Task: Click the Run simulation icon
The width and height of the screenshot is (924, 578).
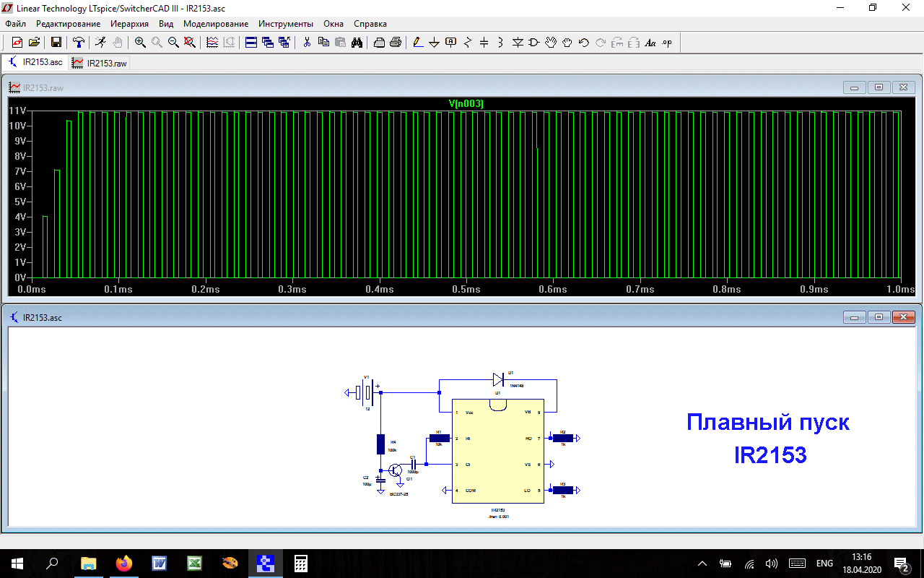Action: [100, 43]
